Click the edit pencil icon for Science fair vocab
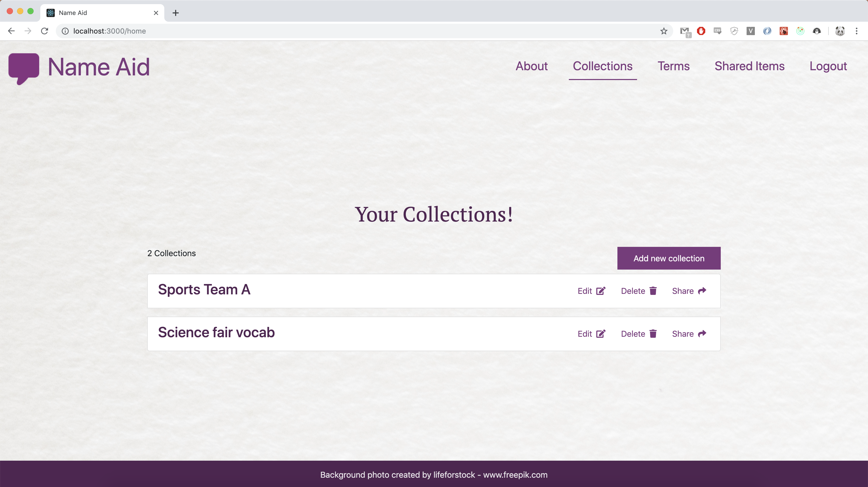 point(600,334)
